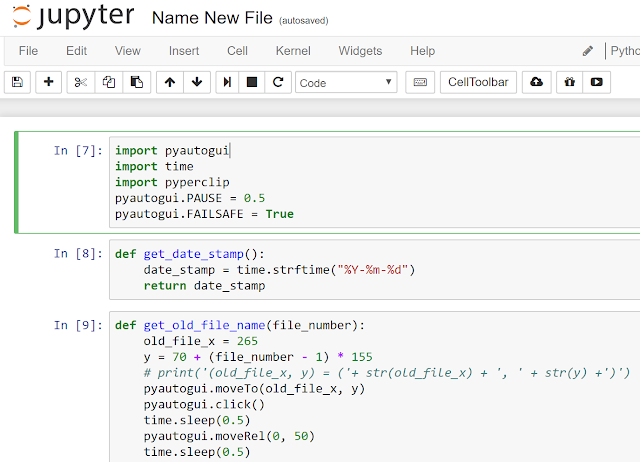Click the line 'pyautogui.click()'
This screenshot has width=640, height=462.
(204, 404)
